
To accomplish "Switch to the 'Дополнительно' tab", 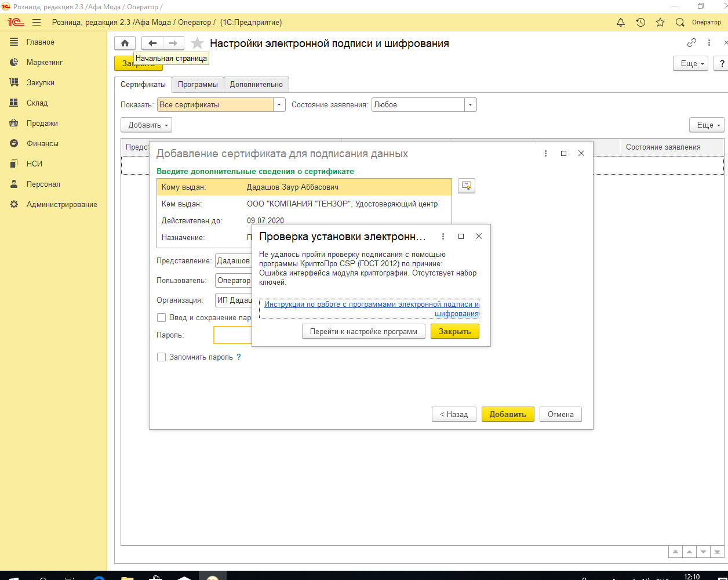I will [x=256, y=85].
